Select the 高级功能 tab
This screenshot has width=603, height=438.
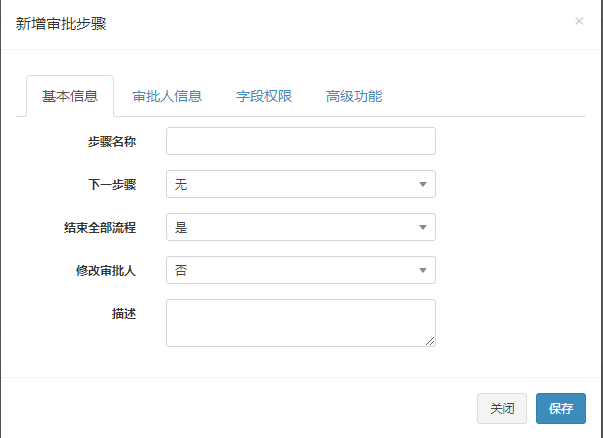pos(354,97)
